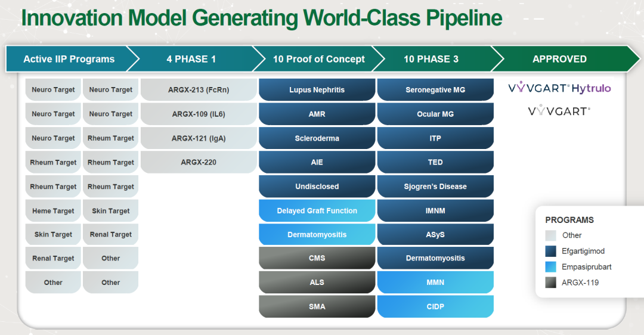Select the ARGX-109 (IL6) program box
644x335 pixels.
click(x=199, y=114)
